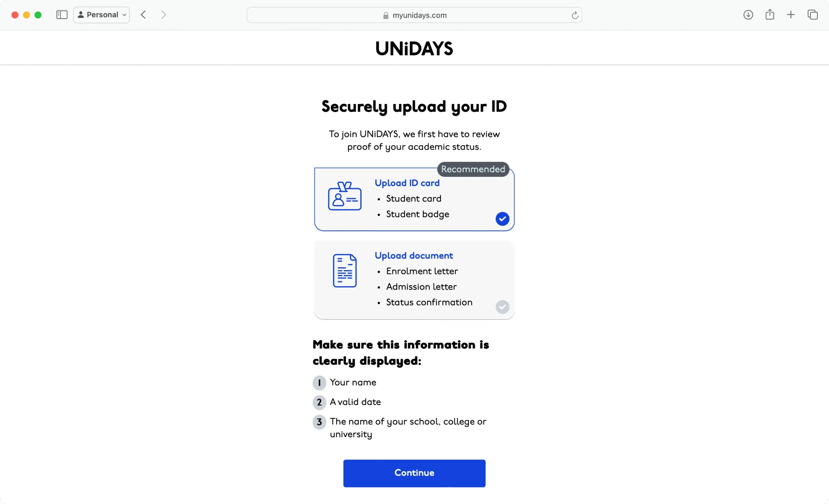Click the checkmark on Upload ID card
Viewport: 829px width, 504px height.
503,219
